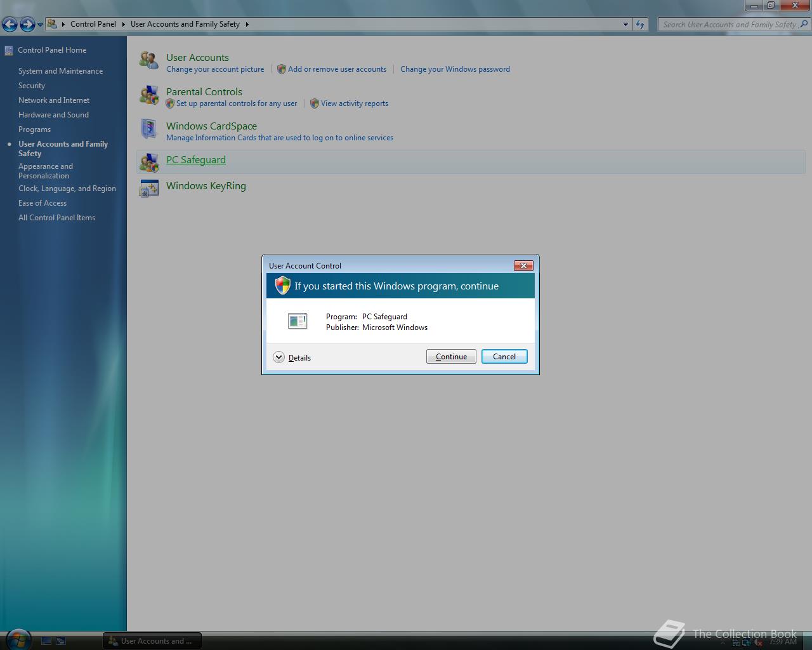
Task: Expand the root breadcrumb arrow before Control Panel
Action: 63,24
